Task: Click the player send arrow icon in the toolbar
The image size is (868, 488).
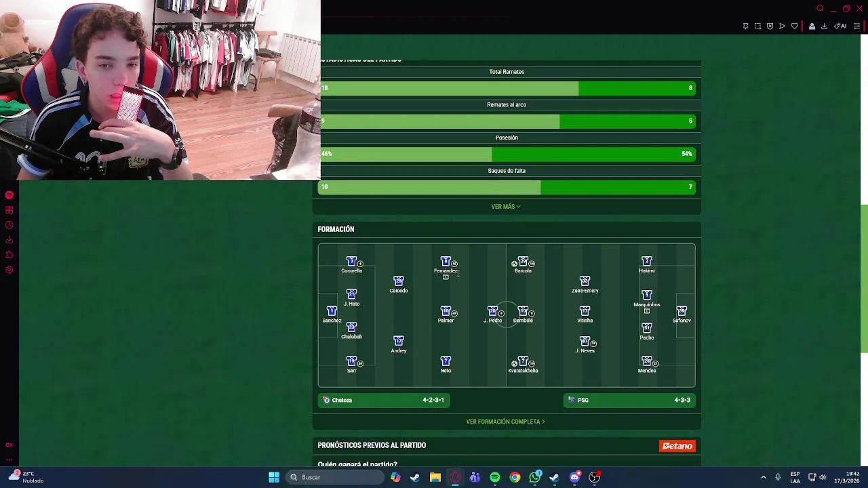Action: click(x=782, y=26)
